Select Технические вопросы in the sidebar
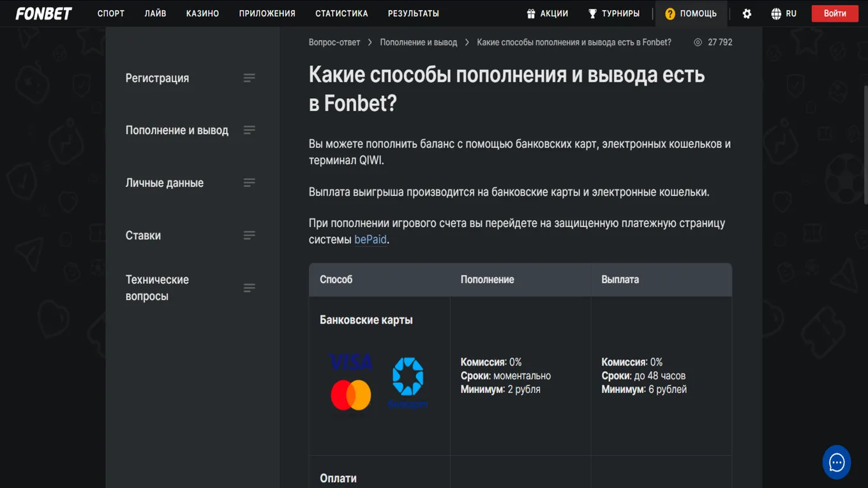 [157, 288]
